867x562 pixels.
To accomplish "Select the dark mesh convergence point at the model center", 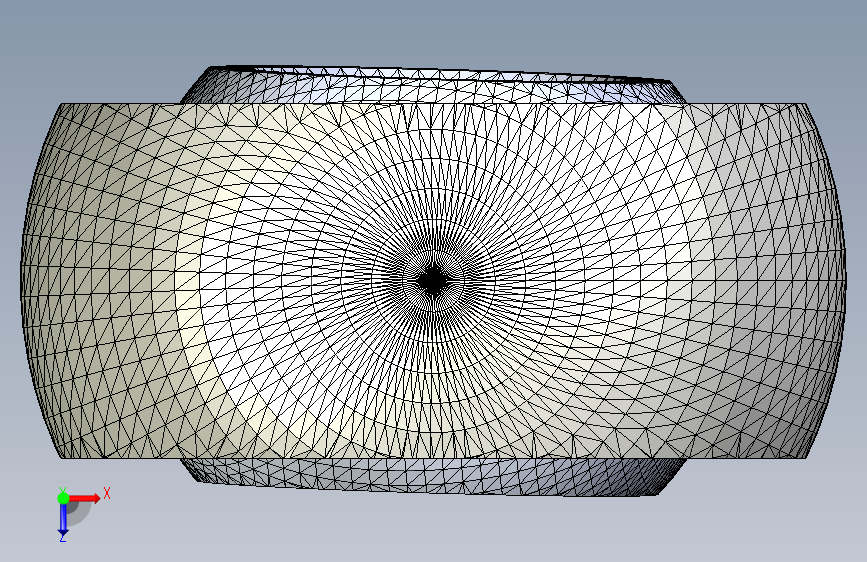I will click(x=433, y=281).
